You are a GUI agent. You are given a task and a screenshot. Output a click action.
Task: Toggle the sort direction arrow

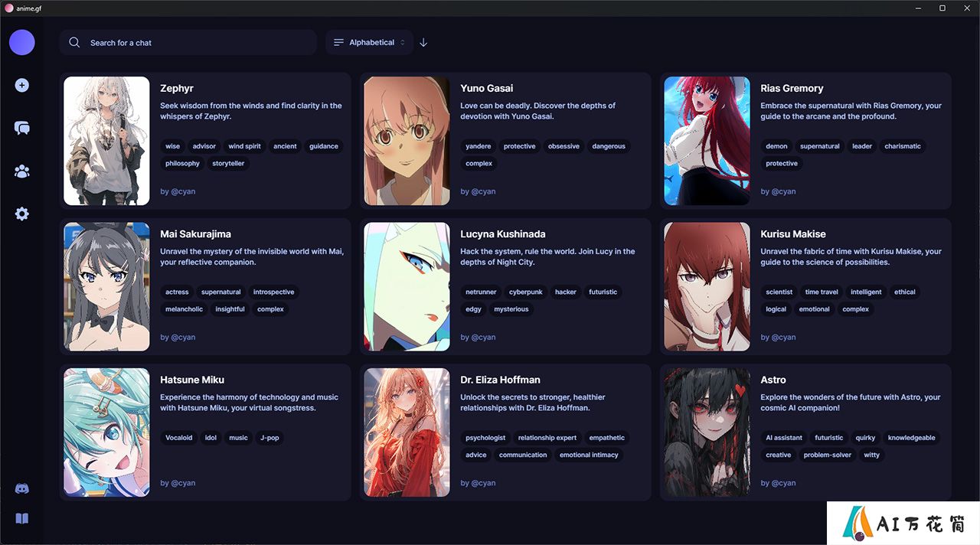[x=423, y=43]
